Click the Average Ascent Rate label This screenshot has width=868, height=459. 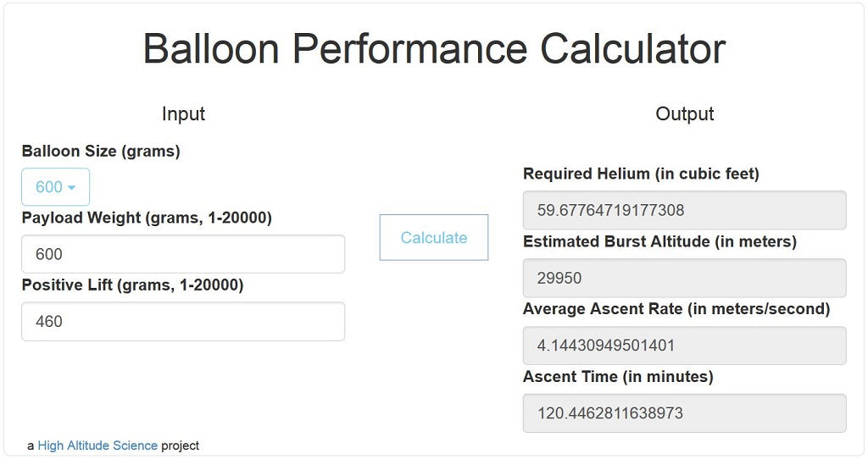tap(676, 309)
